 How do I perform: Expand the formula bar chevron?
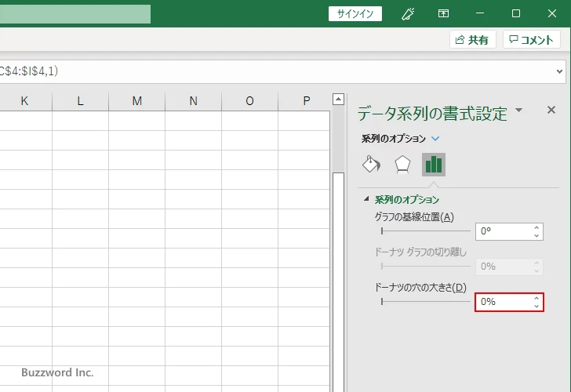[x=560, y=71]
